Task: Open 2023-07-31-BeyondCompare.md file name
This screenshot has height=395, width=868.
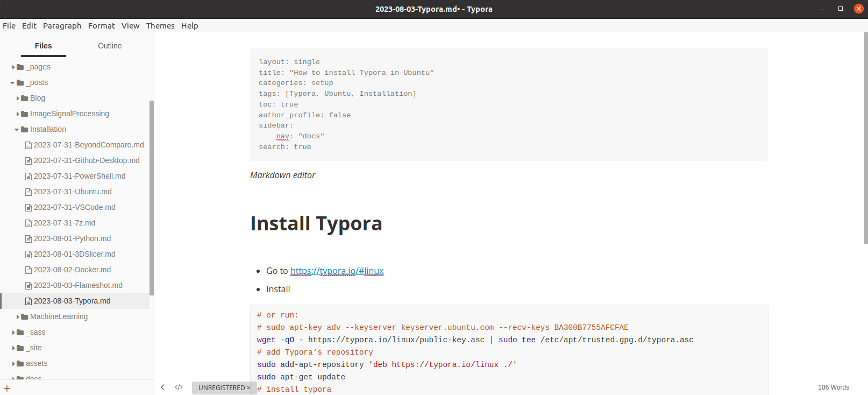Action: coord(89,145)
